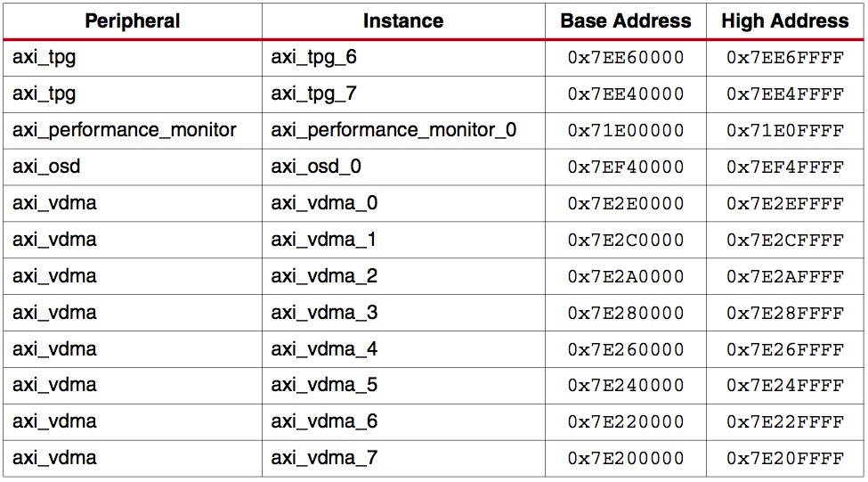Select base address 0x71E00000
Image resolution: width=868 pixels, height=482 pixels.
click(626, 131)
